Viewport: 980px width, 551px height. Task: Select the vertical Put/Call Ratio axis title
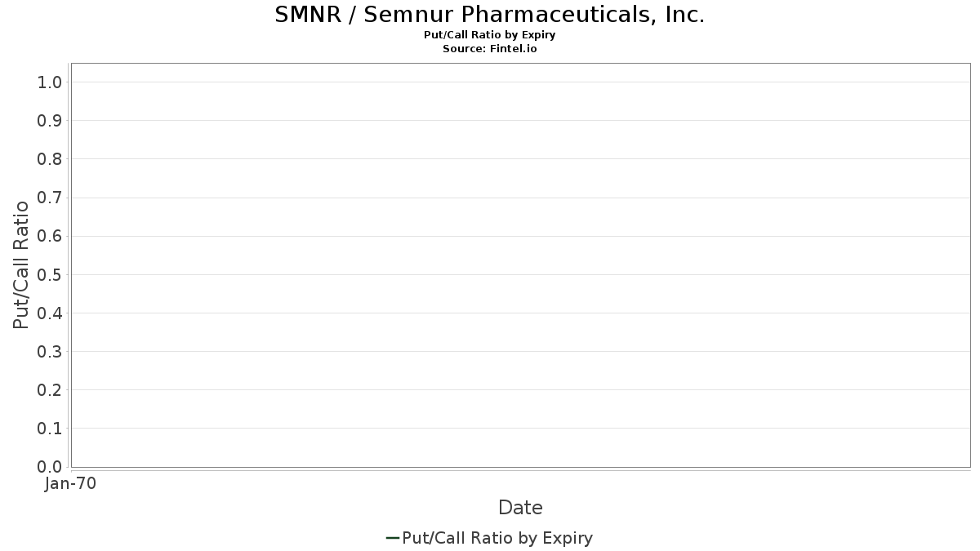pyautogui.click(x=21, y=264)
